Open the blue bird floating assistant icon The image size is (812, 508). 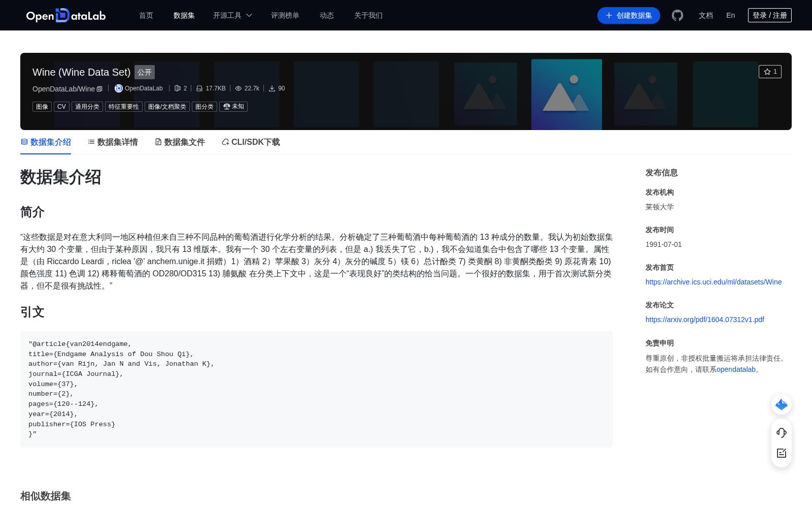(782, 404)
